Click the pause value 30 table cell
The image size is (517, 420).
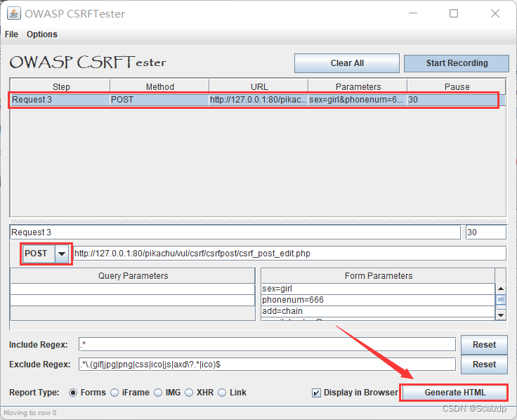tap(456, 100)
